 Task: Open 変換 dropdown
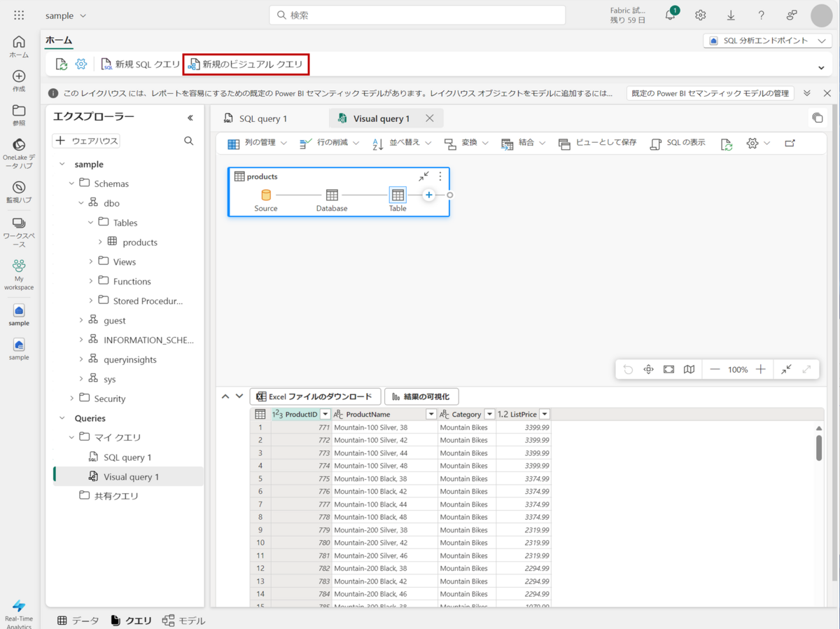point(466,143)
